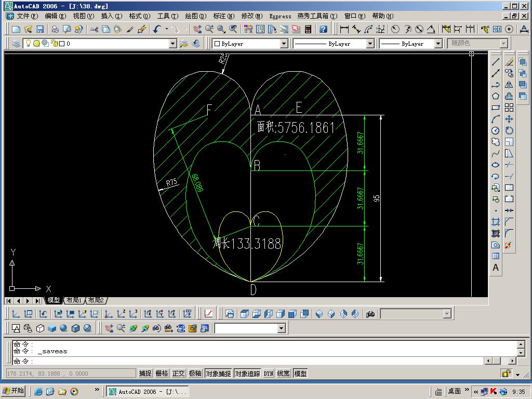
Task: Expand the ByLayer lineweight dropdown
Action: (438, 44)
